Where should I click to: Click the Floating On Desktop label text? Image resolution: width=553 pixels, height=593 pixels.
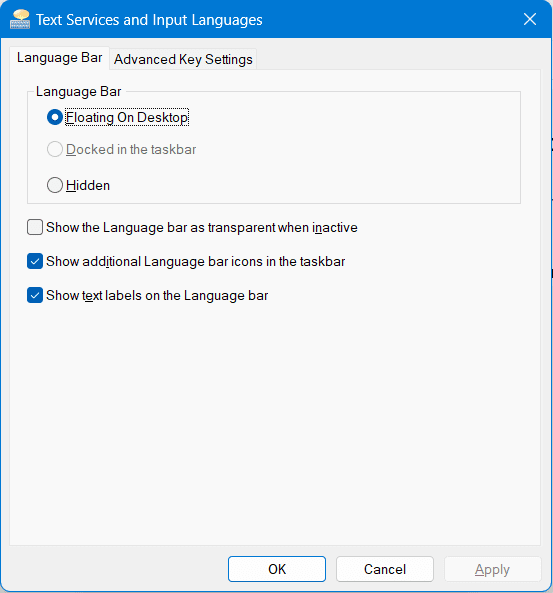tap(127, 118)
